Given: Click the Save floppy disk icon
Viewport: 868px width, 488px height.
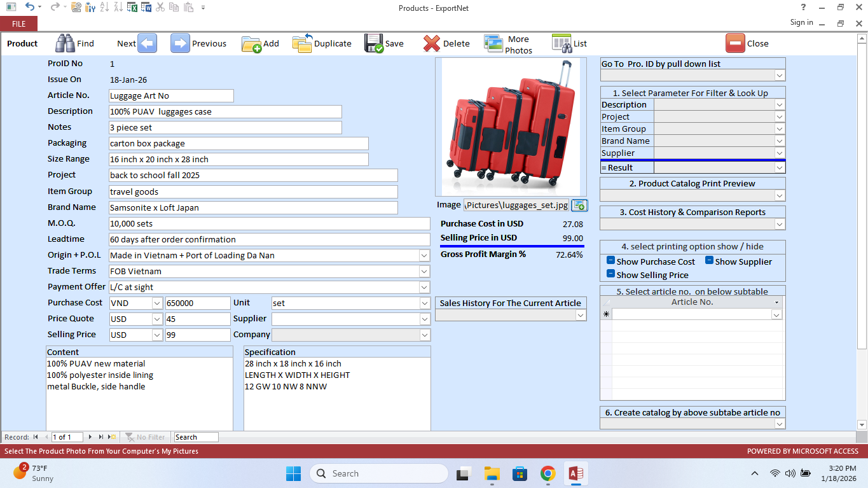Looking at the screenshot, I should 374,43.
